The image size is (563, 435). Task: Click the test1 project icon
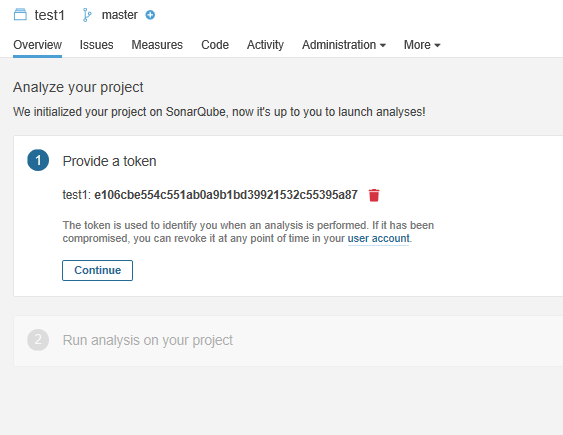point(20,15)
